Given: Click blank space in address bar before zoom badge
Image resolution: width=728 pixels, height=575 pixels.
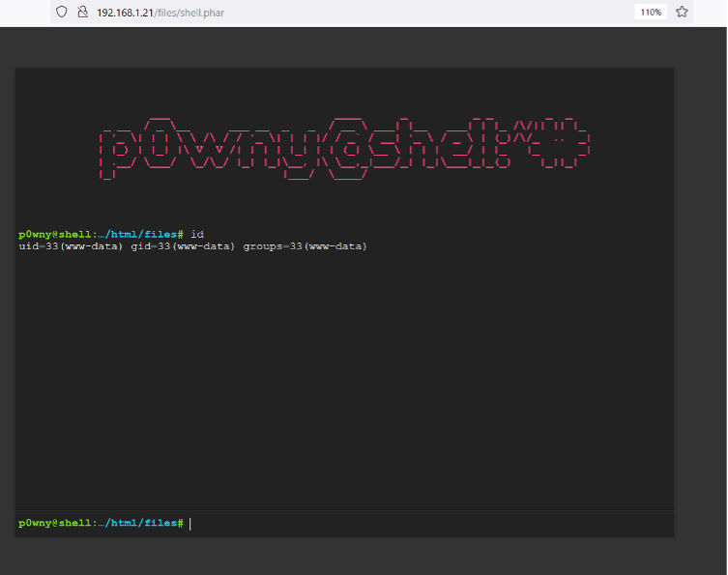Looking at the screenshot, I should [435, 13].
